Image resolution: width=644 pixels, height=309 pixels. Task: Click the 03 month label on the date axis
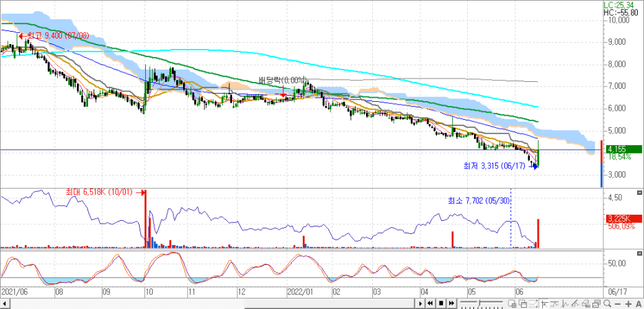pyautogui.click(x=377, y=291)
